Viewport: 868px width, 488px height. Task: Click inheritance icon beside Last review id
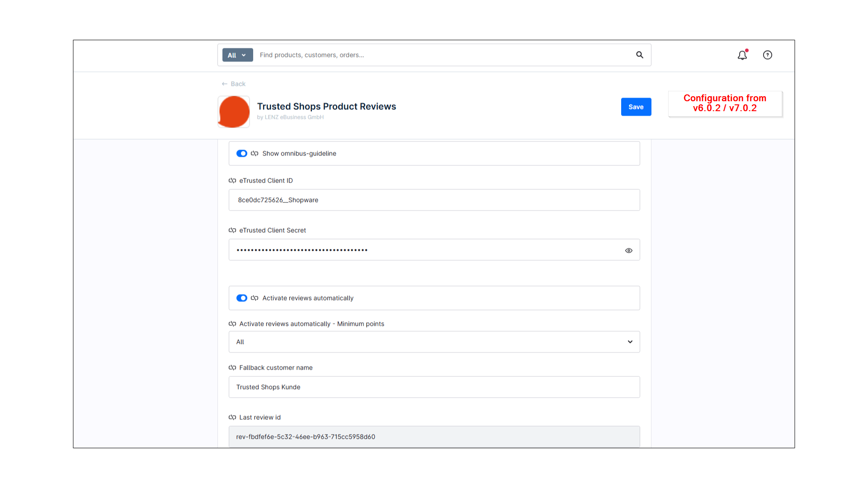(232, 418)
